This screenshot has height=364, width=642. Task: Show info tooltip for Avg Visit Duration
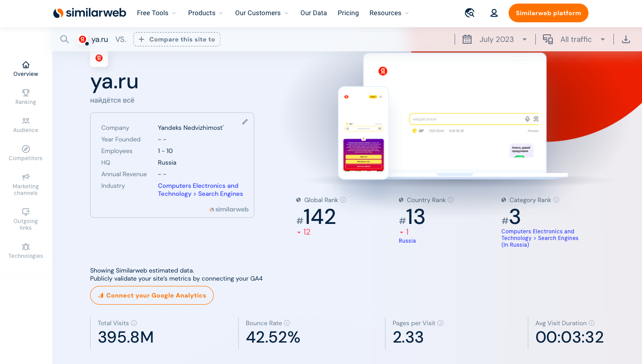point(592,323)
